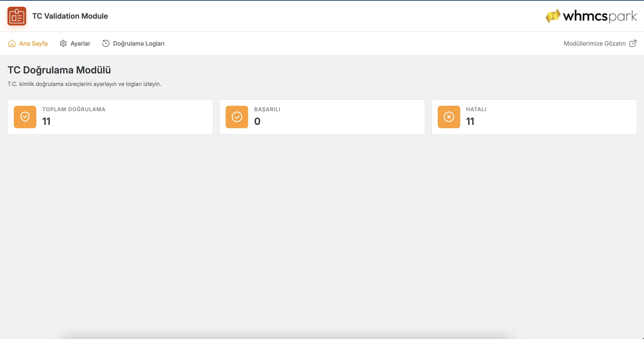Click the TOPLAM DOĞRULAMA label
The width and height of the screenshot is (644, 339).
[x=74, y=109]
